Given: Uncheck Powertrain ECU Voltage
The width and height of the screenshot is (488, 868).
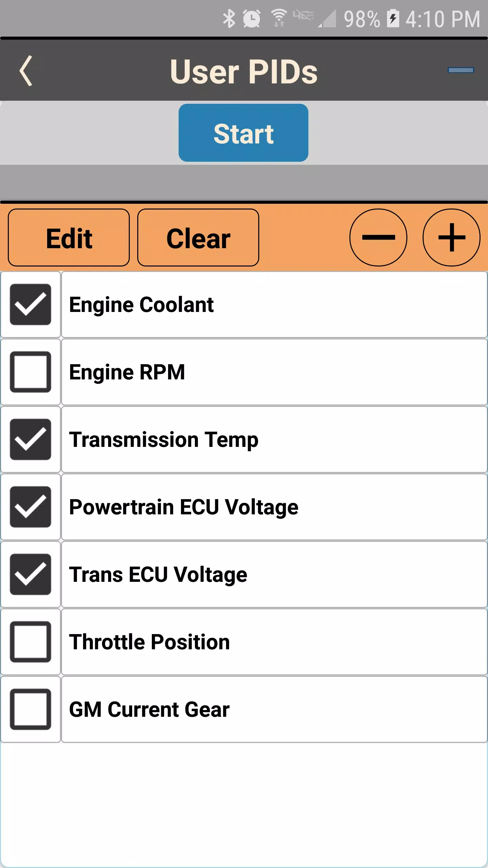Looking at the screenshot, I should pyautogui.click(x=30, y=507).
